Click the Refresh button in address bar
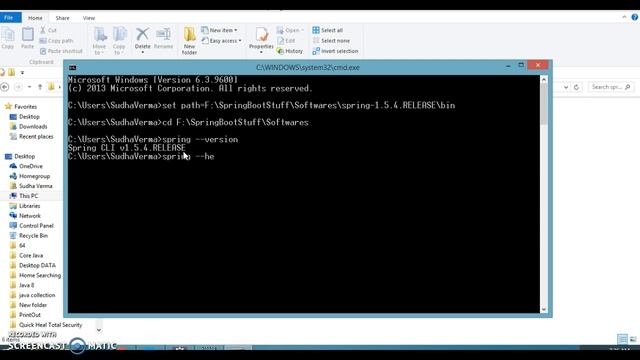640x360 pixels. coord(576,87)
